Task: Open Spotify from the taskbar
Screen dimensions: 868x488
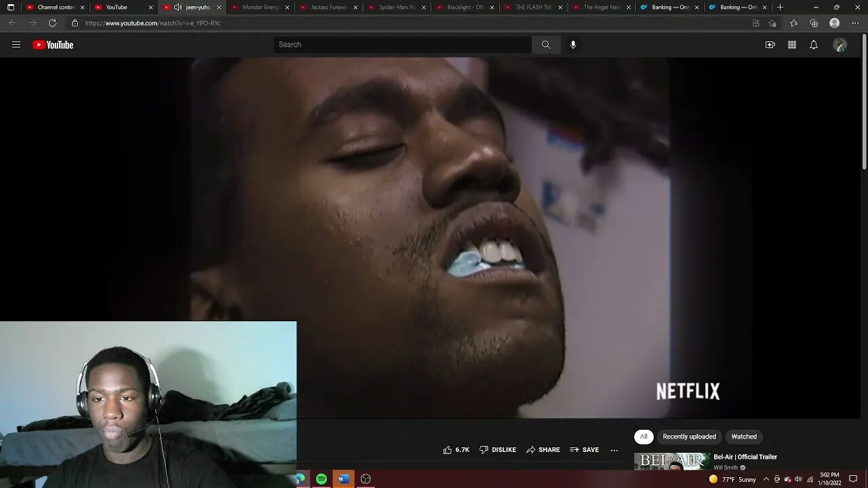Action: pyautogui.click(x=321, y=479)
